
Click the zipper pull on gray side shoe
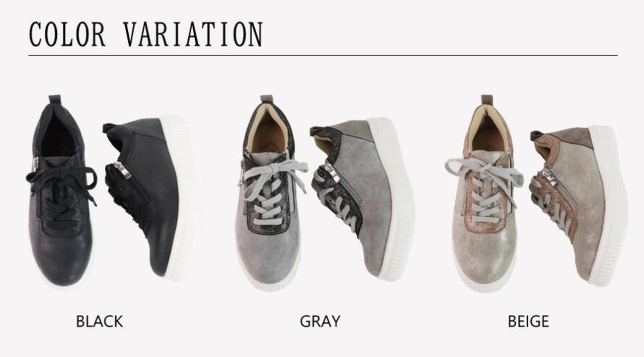tap(332, 172)
